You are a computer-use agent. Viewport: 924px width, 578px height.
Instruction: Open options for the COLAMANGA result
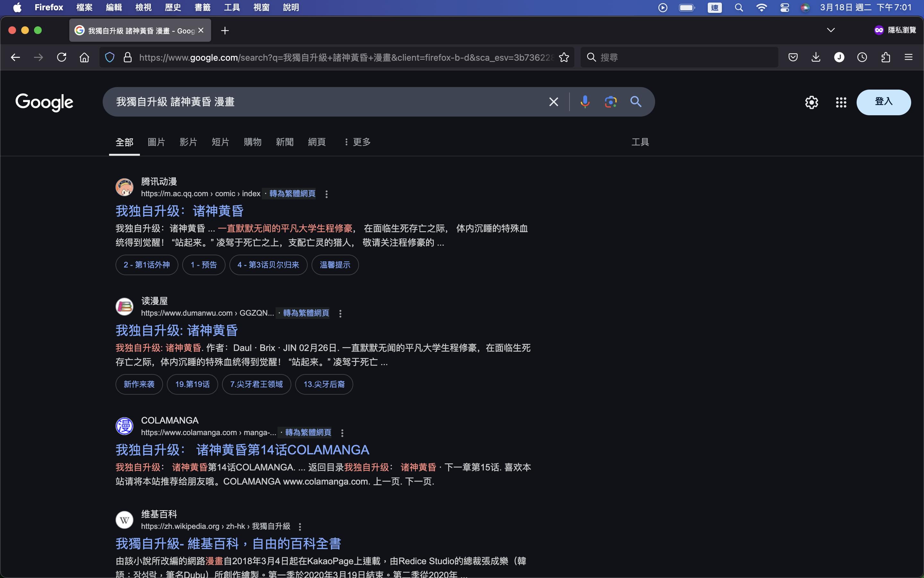click(x=342, y=433)
